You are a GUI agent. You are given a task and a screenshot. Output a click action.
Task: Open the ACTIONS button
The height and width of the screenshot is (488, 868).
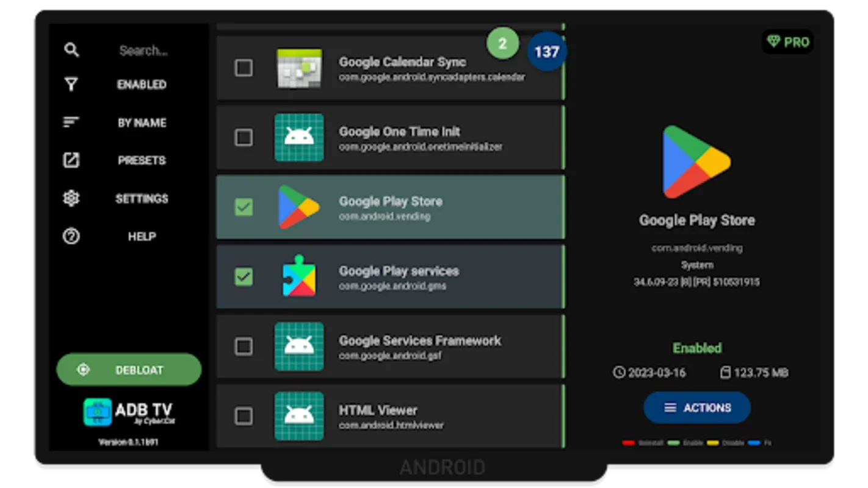tap(697, 407)
